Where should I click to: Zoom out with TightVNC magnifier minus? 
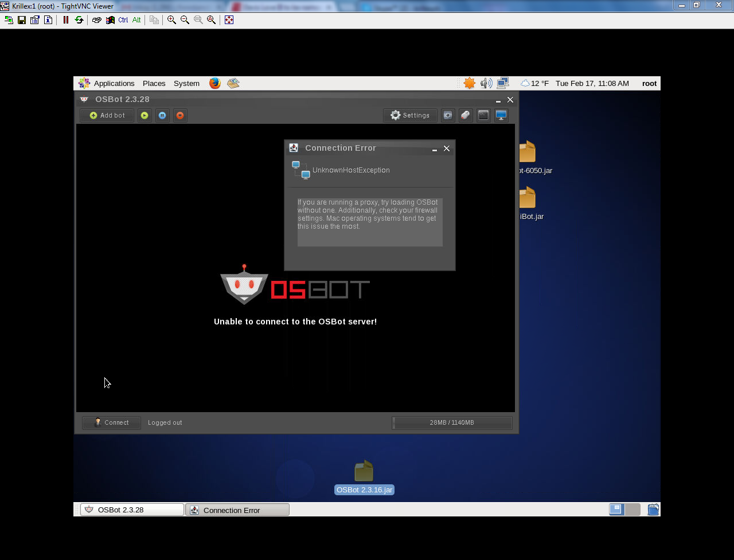pos(185,19)
